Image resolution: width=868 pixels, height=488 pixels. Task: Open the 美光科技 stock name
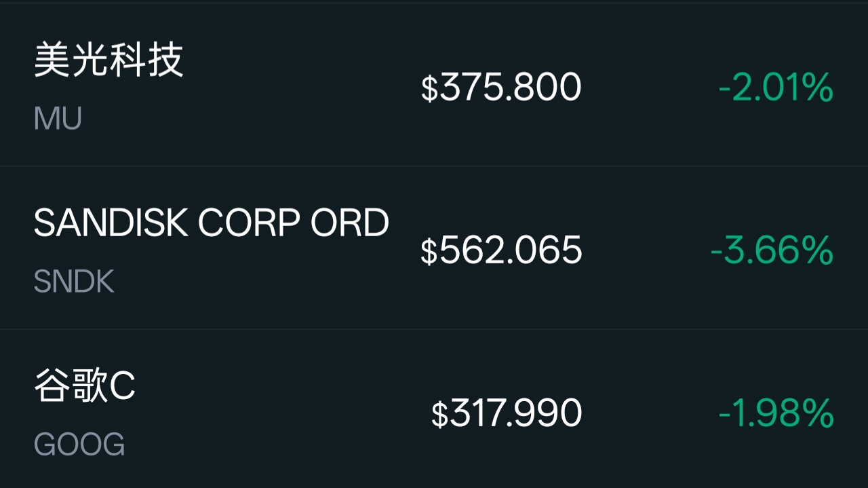(x=108, y=60)
